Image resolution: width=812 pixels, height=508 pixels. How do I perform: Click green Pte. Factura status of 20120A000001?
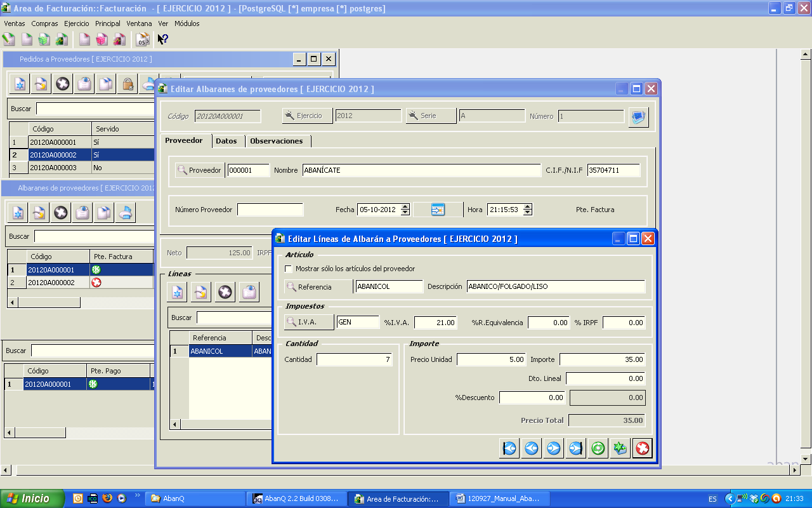tap(96, 270)
